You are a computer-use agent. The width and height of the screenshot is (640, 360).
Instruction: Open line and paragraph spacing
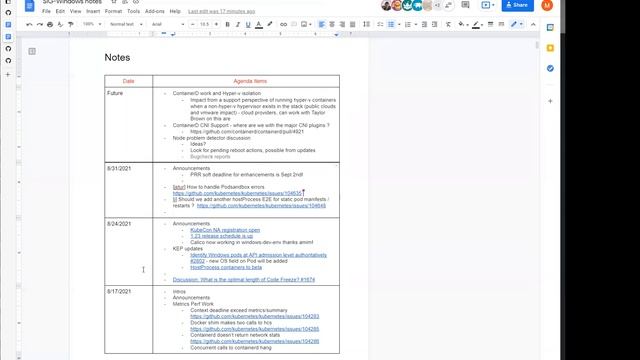367,24
